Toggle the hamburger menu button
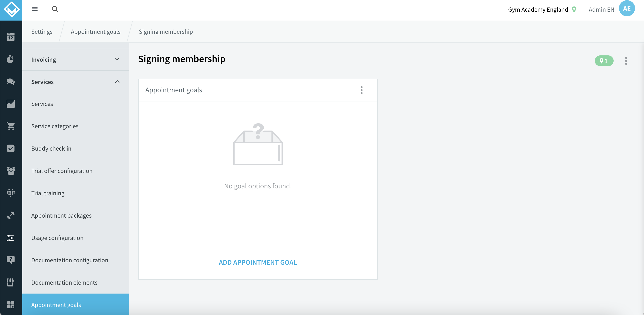 point(35,9)
